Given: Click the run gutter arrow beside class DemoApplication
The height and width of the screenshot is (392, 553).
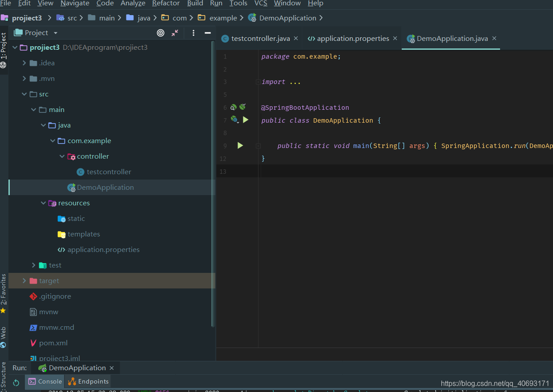Looking at the screenshot, I should tap(246, 120).
